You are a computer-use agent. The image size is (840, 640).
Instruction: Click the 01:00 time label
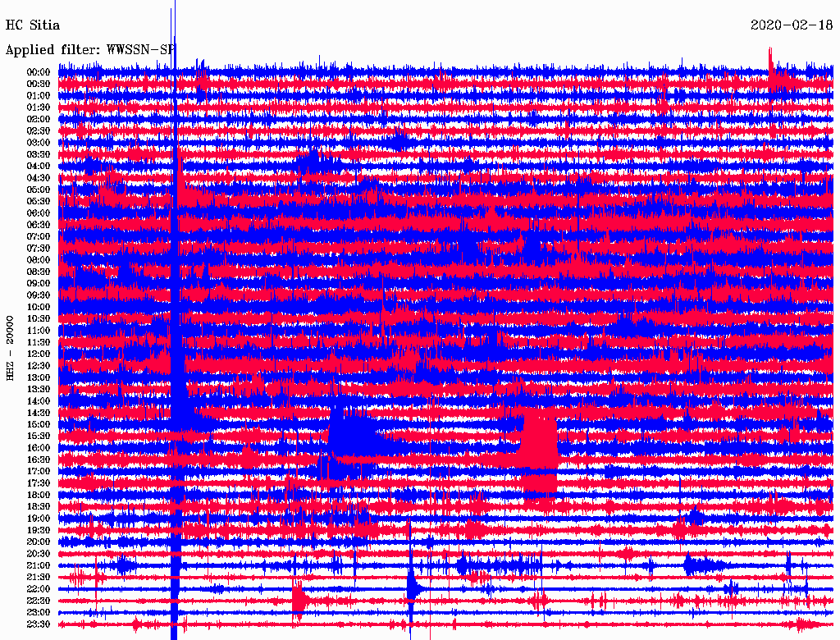[x=39, y=95]
